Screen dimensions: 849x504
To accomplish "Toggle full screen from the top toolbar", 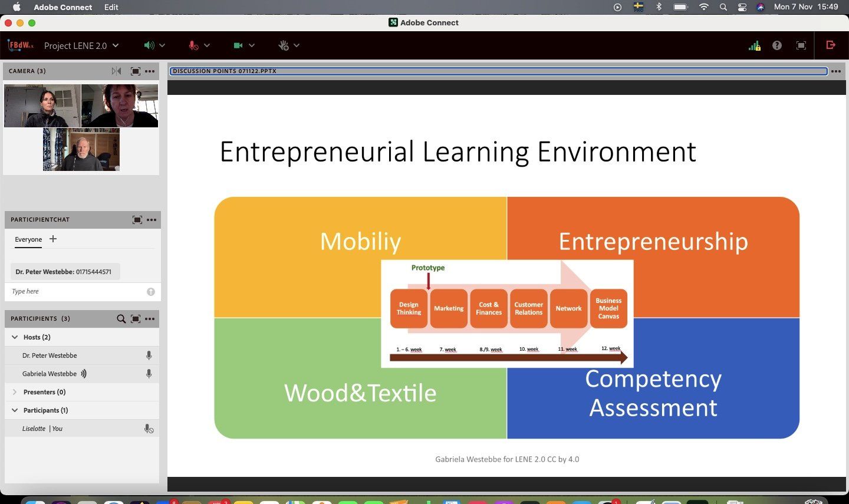I will [x=801, y=45].
